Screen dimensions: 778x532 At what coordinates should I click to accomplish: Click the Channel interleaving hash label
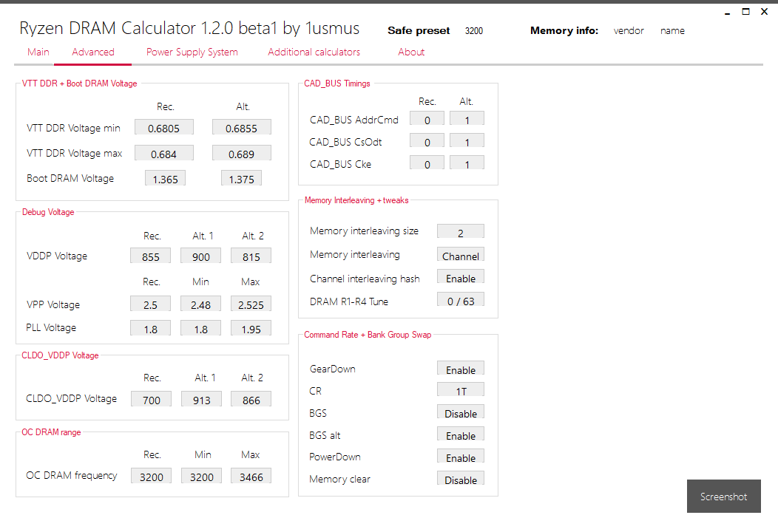pos(365,279)
